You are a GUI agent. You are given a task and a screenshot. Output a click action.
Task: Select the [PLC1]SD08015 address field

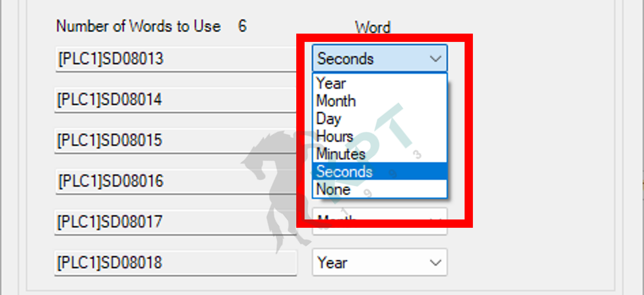pos(175,140)
